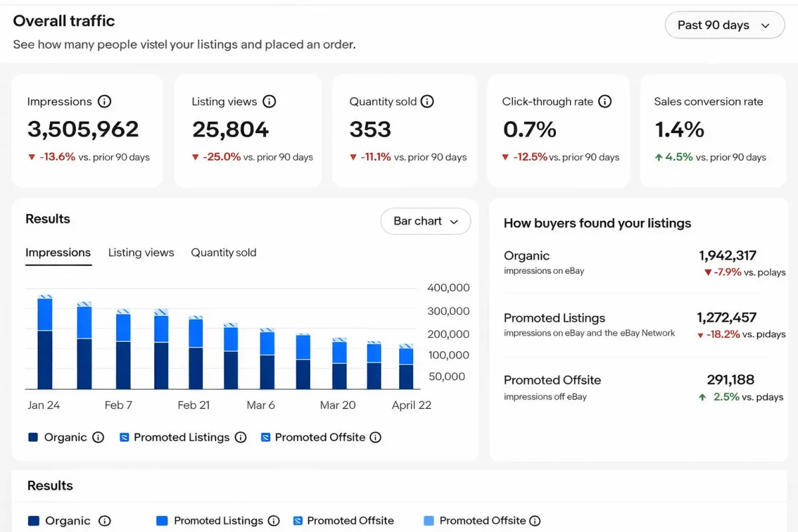
Task: Switch to the Listing views tab
Action: pyautogui.click(x=141, y=253)
